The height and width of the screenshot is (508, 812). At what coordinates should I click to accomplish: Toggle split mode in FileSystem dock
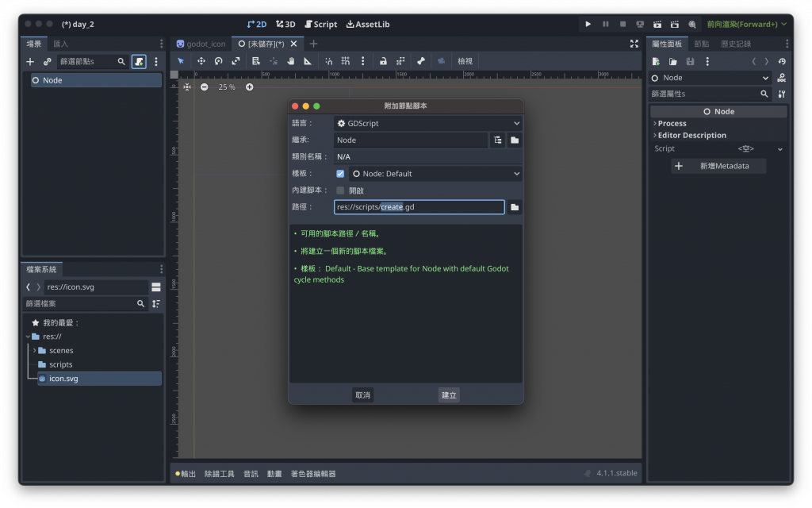156,287
